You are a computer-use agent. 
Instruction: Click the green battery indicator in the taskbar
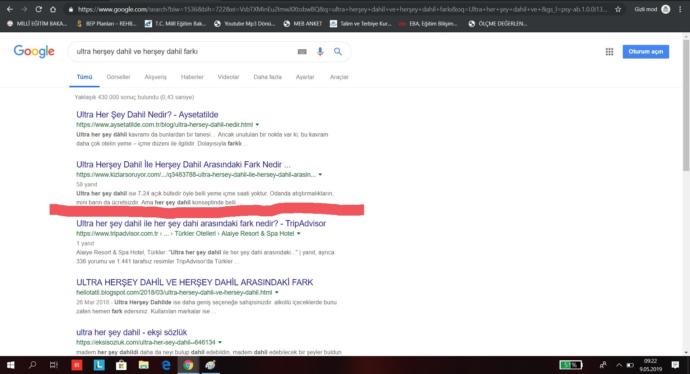point(571,365)
